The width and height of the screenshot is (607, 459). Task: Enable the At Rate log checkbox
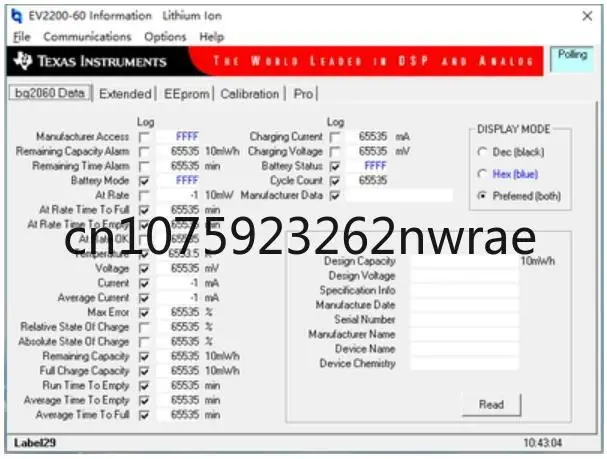tap(144, 195)
